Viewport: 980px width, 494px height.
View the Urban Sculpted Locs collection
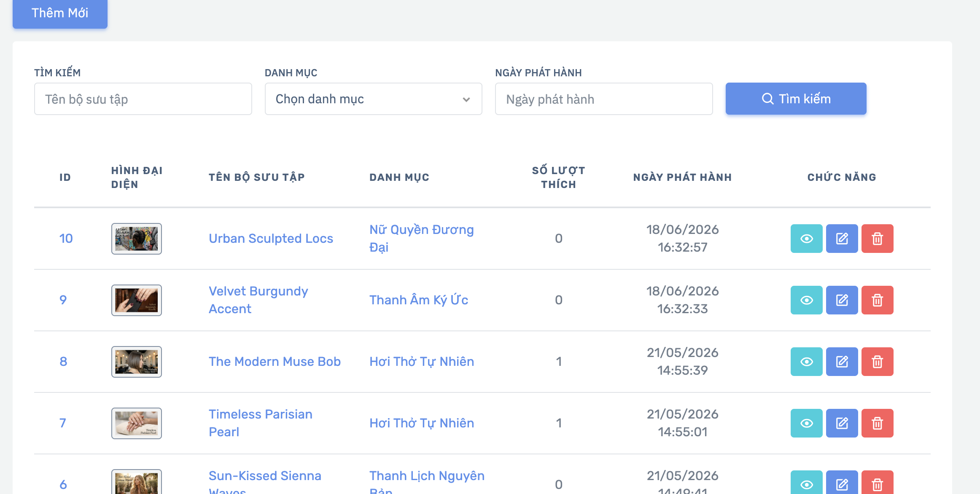point(806,239)
